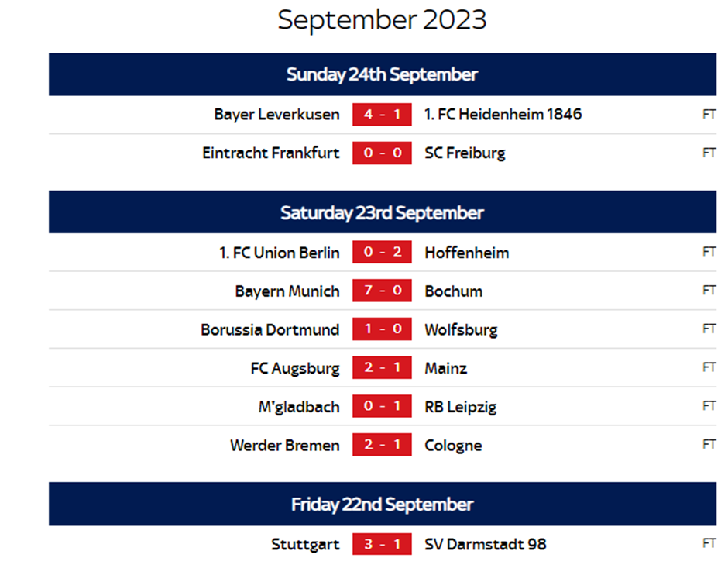Open the Werder Bremen 2-1 score box

tap(382, 445)
